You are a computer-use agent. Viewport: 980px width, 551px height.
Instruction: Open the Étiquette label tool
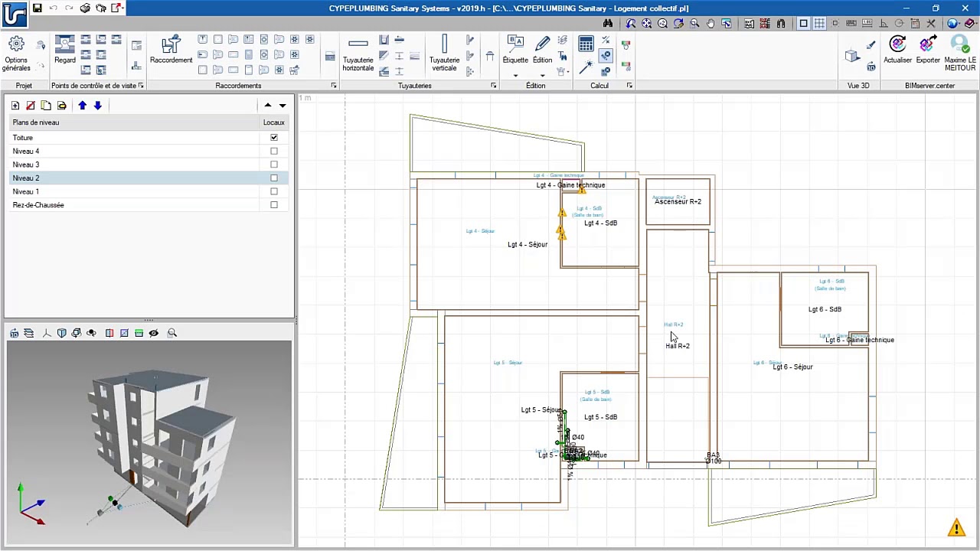(515, 51)
